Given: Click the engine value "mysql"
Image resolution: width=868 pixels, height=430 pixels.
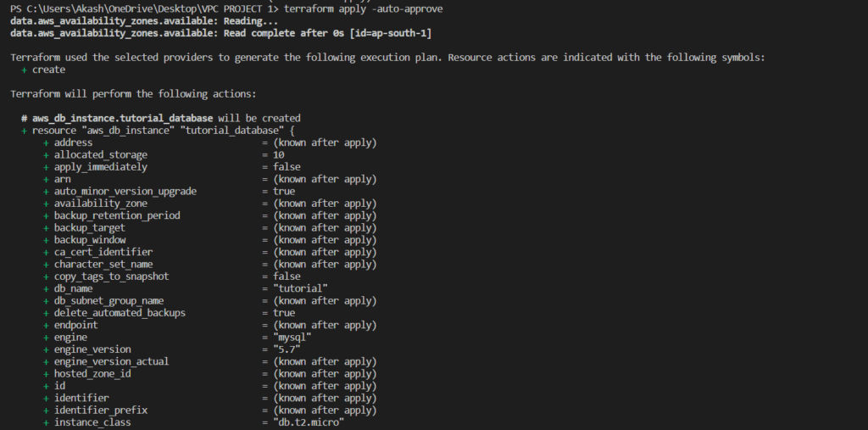Looking at the screenshot, I should (294, 337).
